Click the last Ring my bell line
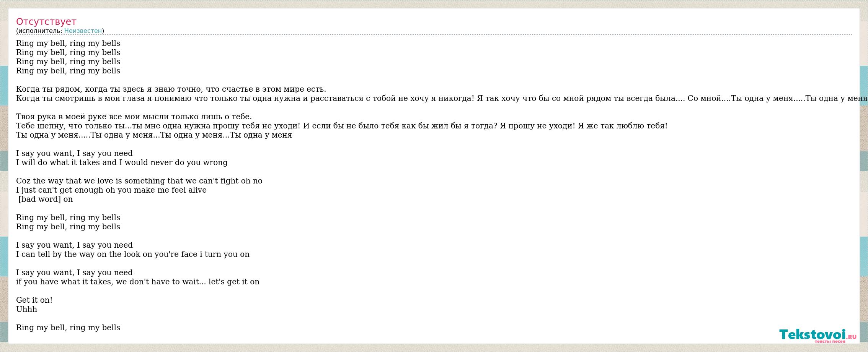The height and width of the screenshot is (352, 868). 68,328
